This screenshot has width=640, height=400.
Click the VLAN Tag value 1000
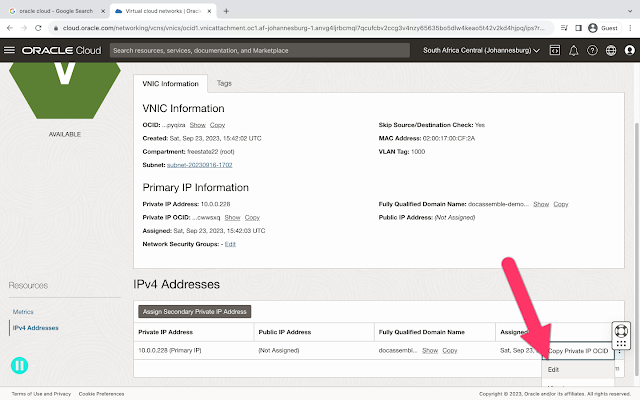[x=418, y=152]
